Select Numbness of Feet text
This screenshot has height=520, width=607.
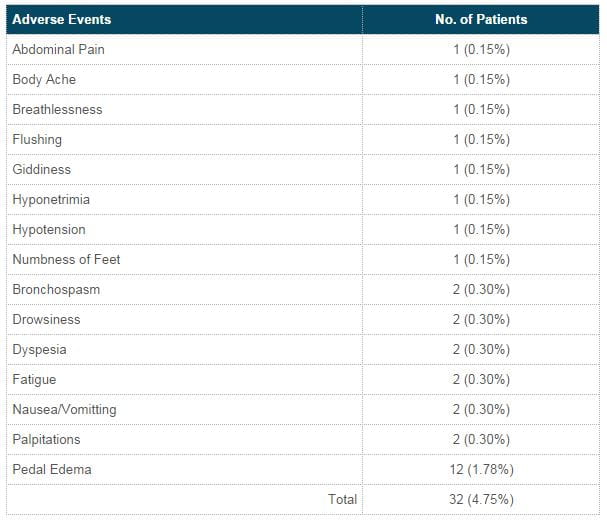click(66, 259)
